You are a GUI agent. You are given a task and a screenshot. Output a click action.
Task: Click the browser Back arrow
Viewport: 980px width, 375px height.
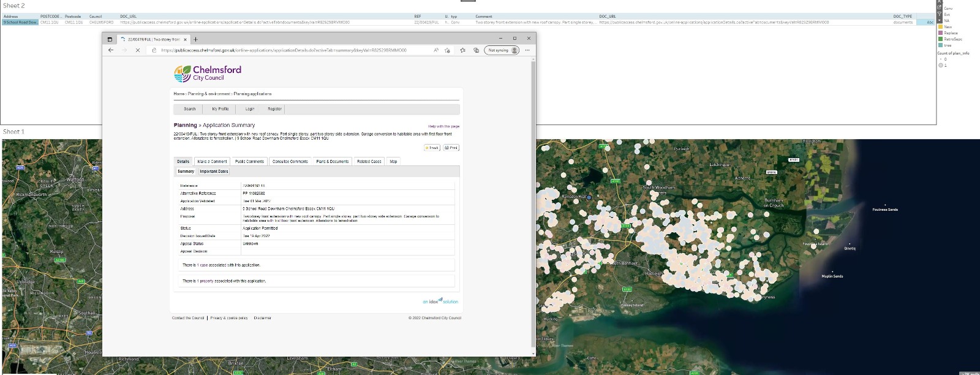111,50
